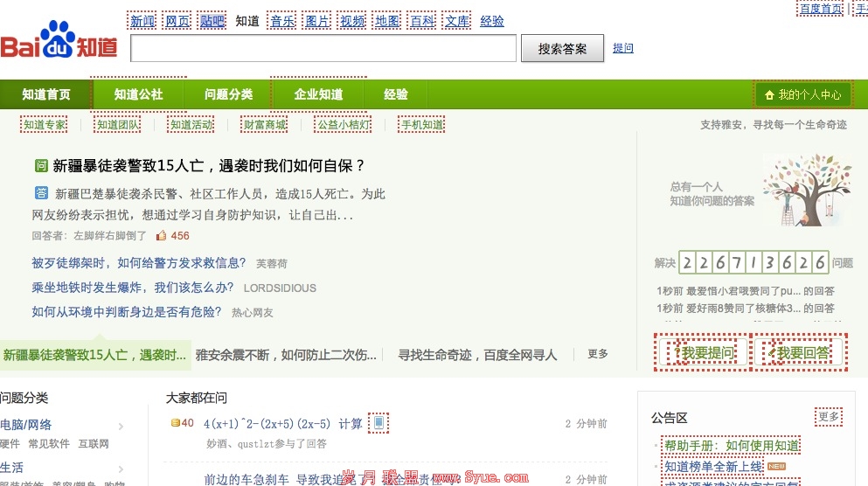
Task: Open the 百科 top link
Action: point(422,22)
